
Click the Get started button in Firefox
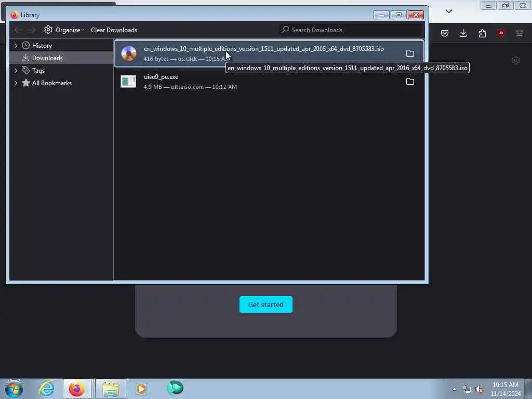tap(265, 304)
